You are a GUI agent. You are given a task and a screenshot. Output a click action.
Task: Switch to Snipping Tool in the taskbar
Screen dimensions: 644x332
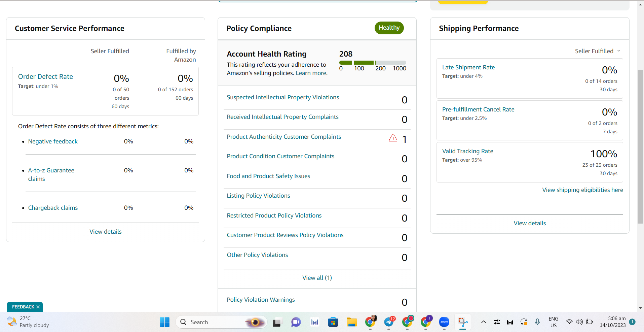pos(463,322)
